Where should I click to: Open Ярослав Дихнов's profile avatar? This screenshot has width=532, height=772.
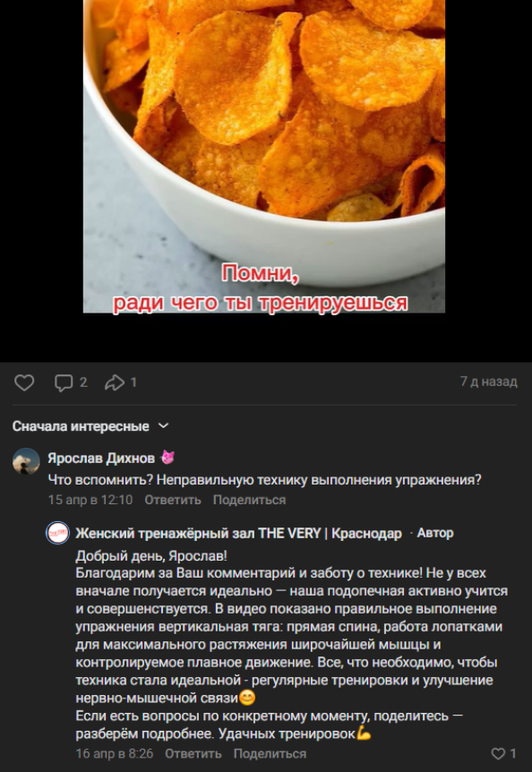[x=26, y=461]
